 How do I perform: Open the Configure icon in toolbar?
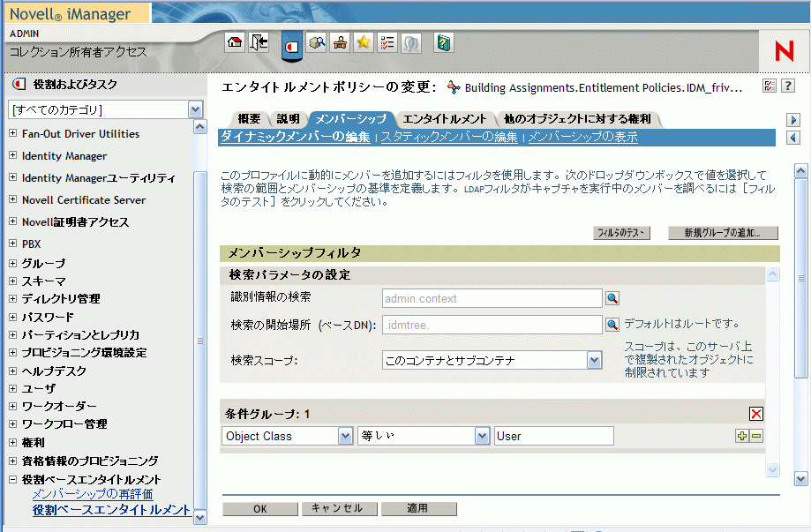point(340,42)
